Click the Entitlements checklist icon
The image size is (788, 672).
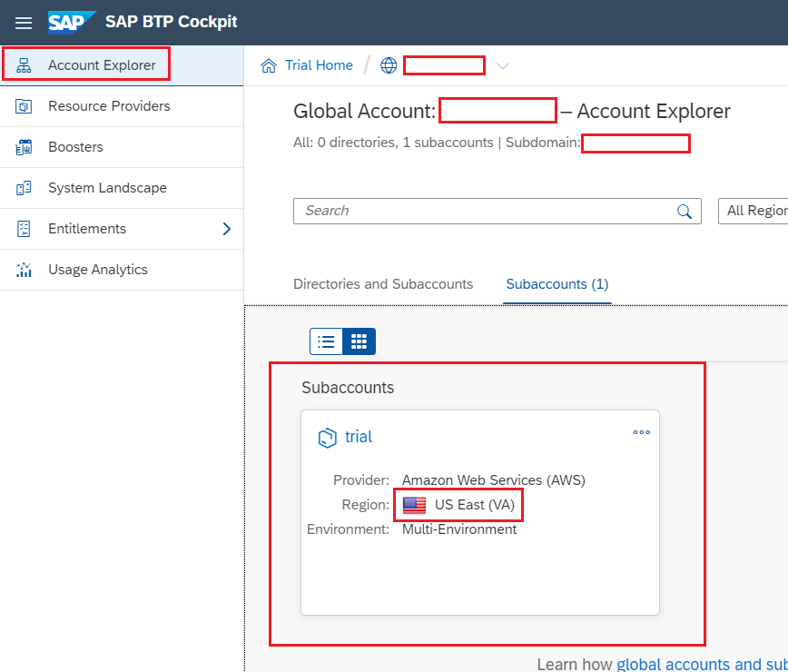pos(24,229)
